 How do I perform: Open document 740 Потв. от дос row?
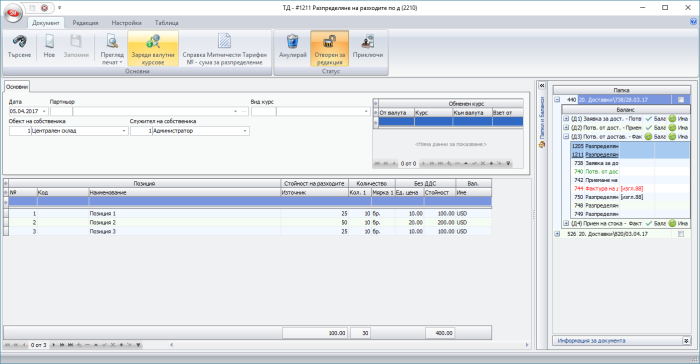tap(630, 172)
